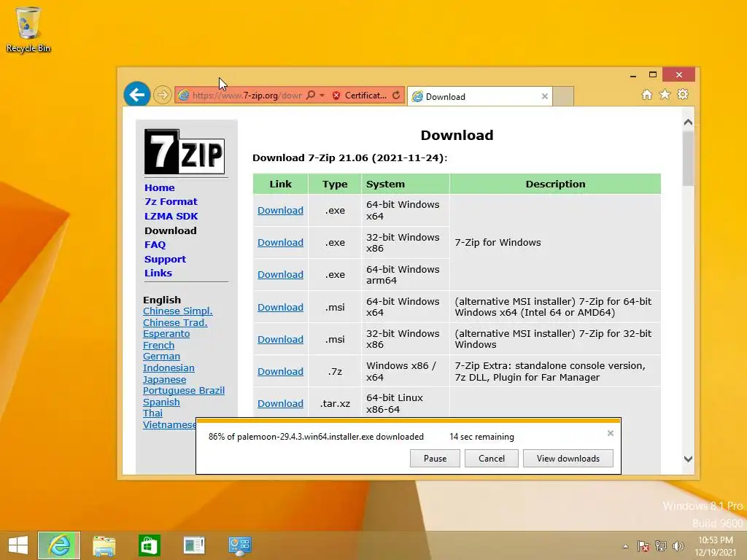Download the .msi for 64-bit Windows x64
Image resolution: width=747 pixels, height=560 pixels.
pos(280,307)
